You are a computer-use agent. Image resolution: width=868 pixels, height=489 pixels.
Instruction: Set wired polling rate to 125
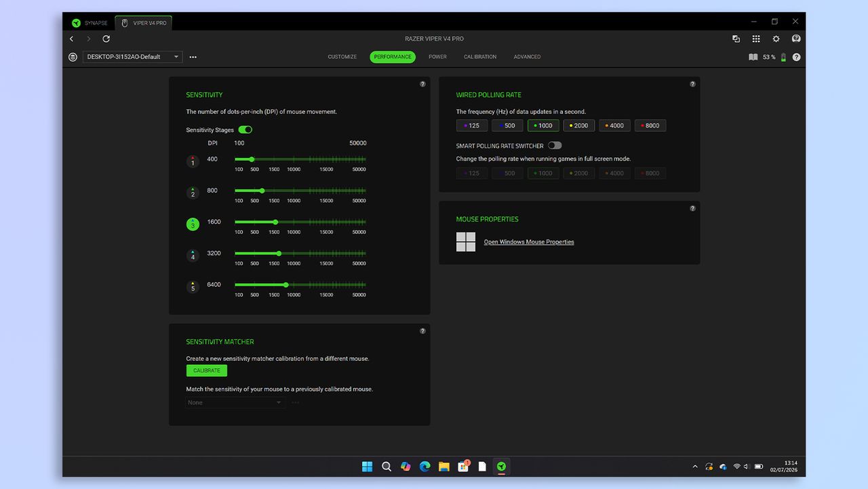(x=472, y=125)
